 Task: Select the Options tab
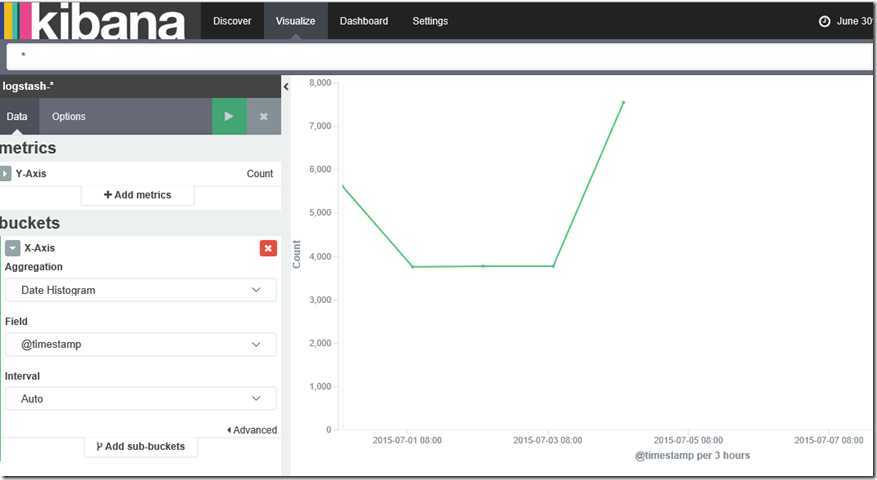point(69,116)
